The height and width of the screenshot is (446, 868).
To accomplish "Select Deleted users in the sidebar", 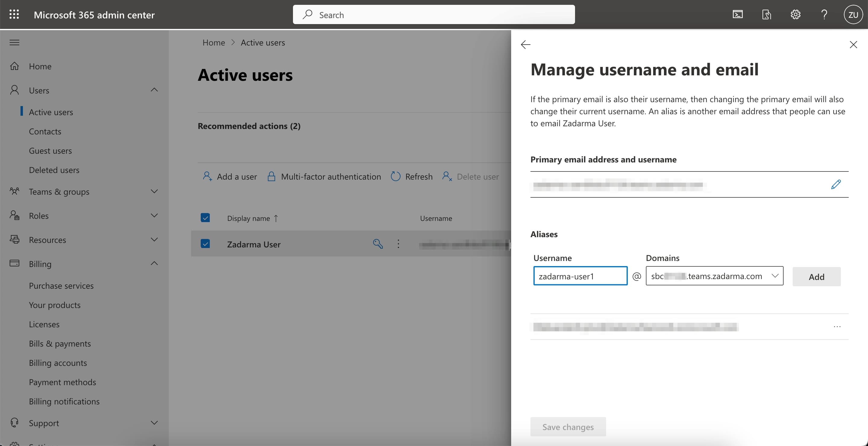I will point(54,170).
